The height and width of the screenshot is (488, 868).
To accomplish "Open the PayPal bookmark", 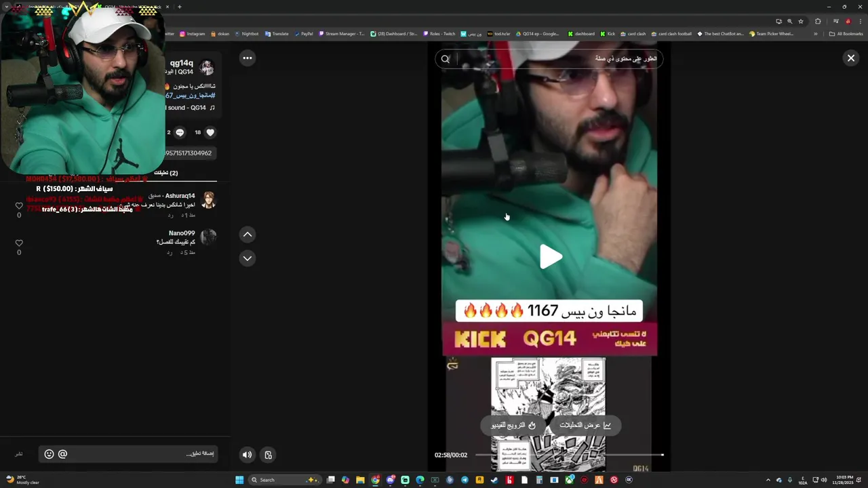I will pyautogui.click(x=304, y=34).
